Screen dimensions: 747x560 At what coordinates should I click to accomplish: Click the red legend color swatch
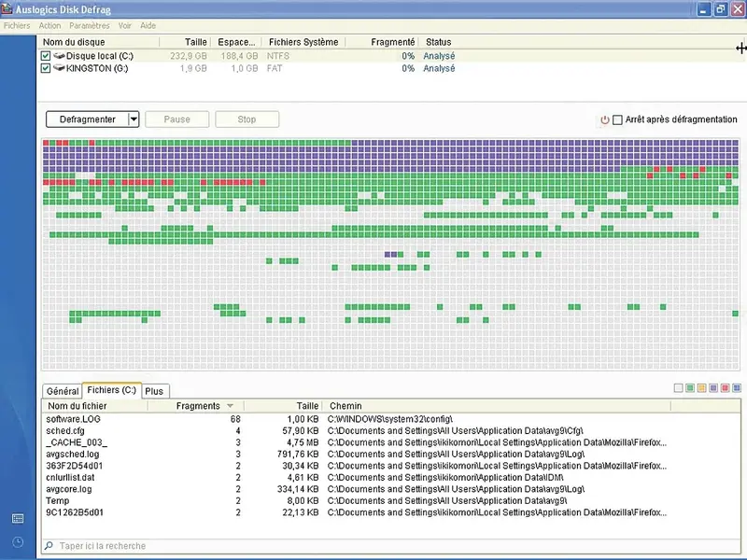click(x=726, y=388)
